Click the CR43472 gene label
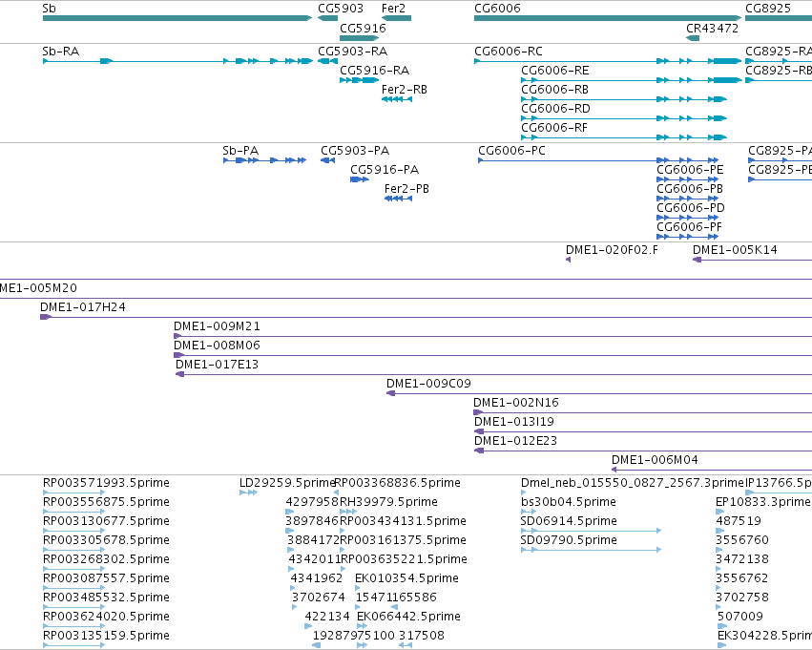 point(713,29)
